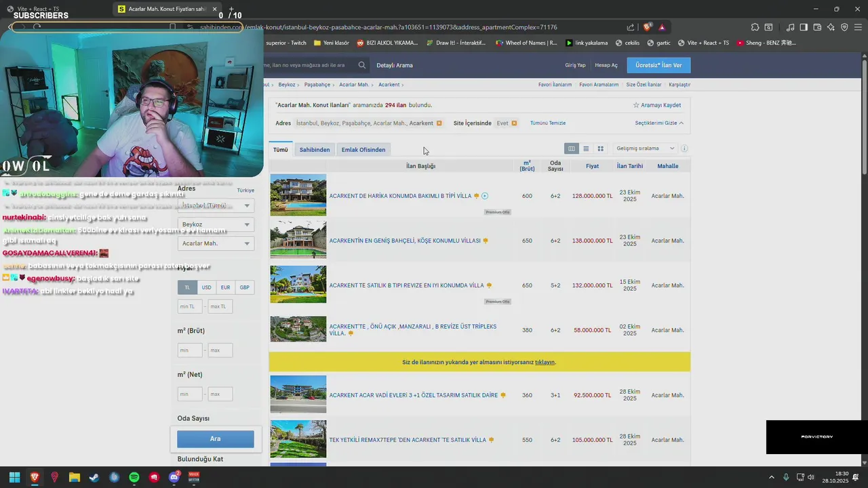This screenshot has height=488, width=868.
Task: Click Aramayı Kaydet link
Action: [x=657, y=105]
